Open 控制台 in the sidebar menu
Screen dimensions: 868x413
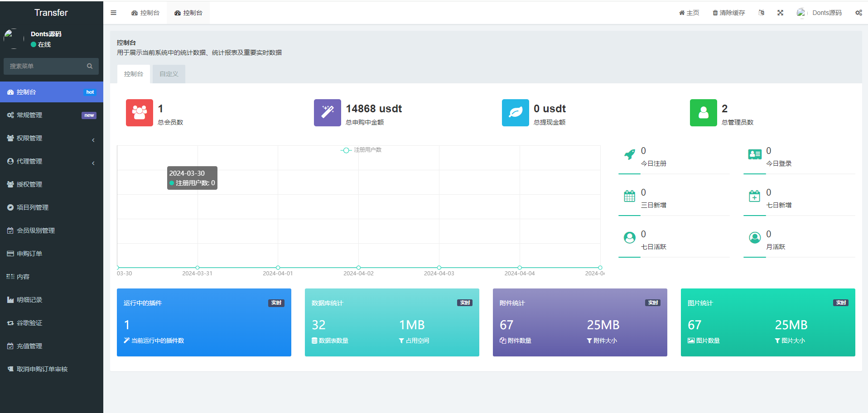pos(52,92)
